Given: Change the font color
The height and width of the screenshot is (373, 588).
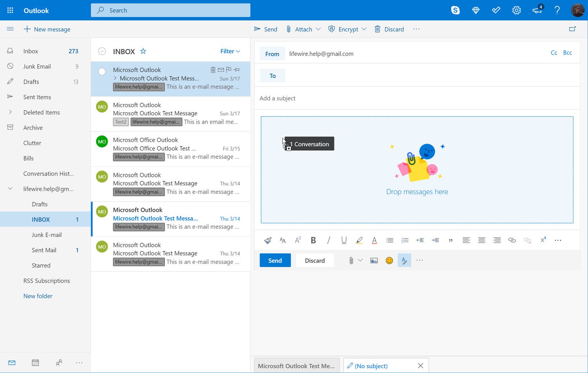Looking at the screenshot, I should (374, 240).
